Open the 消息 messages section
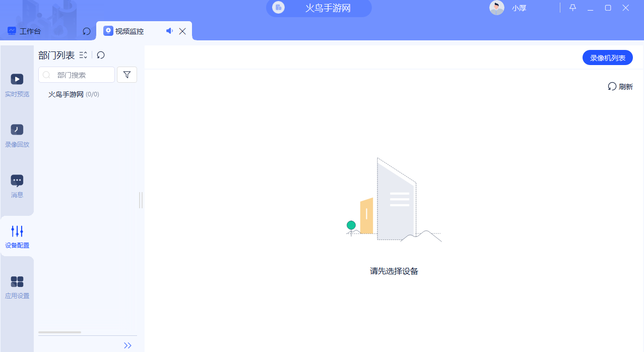Viewport: 644px width, 352px height. click(17, 186)
